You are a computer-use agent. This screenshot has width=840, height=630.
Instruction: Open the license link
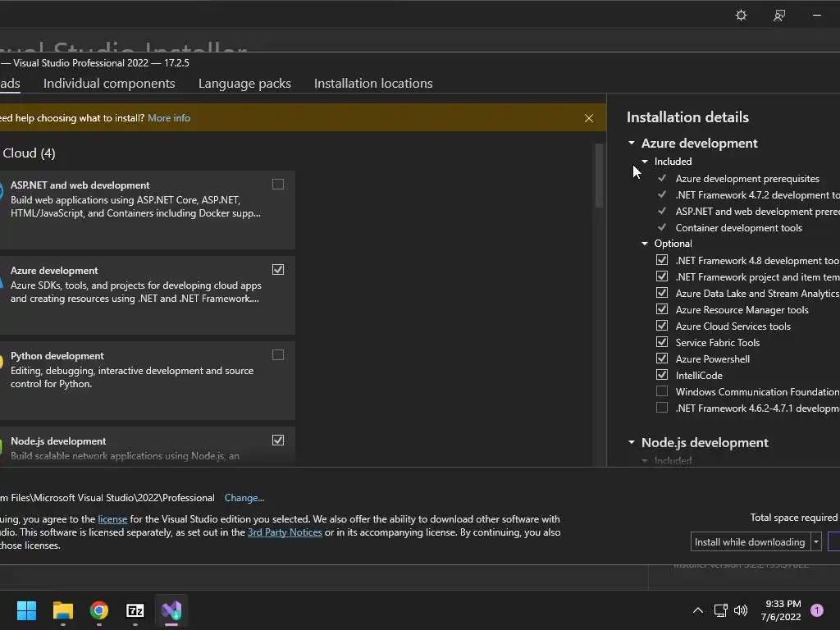[112, 519]
